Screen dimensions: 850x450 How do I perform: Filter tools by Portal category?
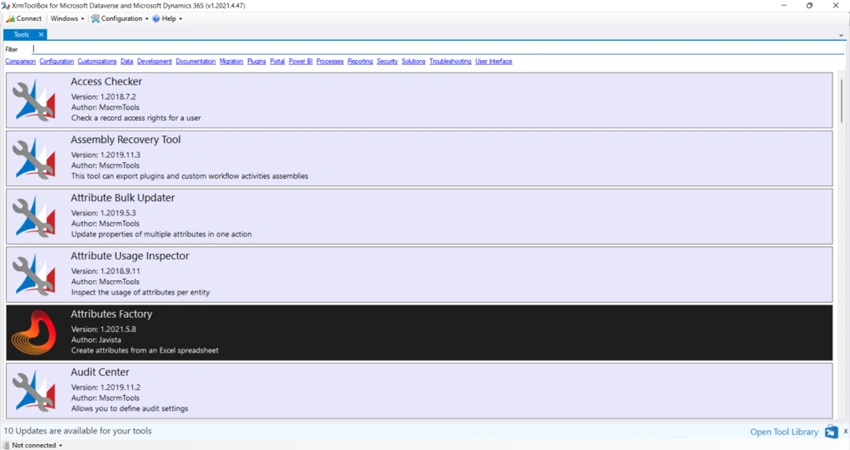point(278,61)
